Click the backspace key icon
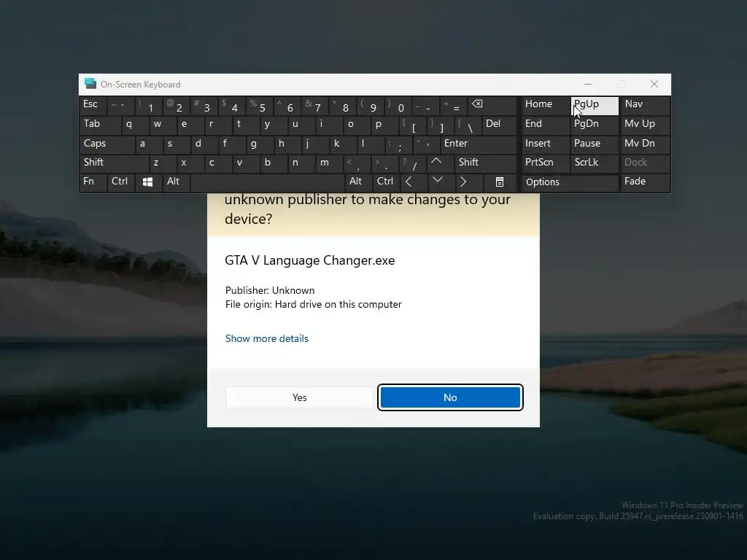747x560 pixels. [477, 104]
